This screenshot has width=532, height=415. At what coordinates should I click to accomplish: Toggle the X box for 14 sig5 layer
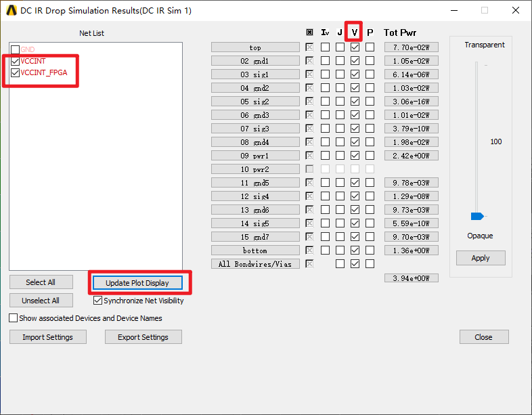click(x=309, y=223)
